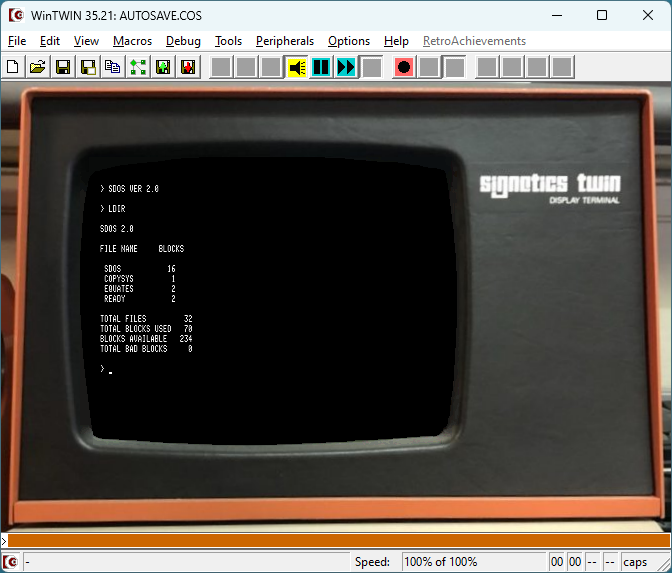Expand the Peripherals menu
Image resolution: width=672 pixels, height=573 pixels.
(284, 41)
